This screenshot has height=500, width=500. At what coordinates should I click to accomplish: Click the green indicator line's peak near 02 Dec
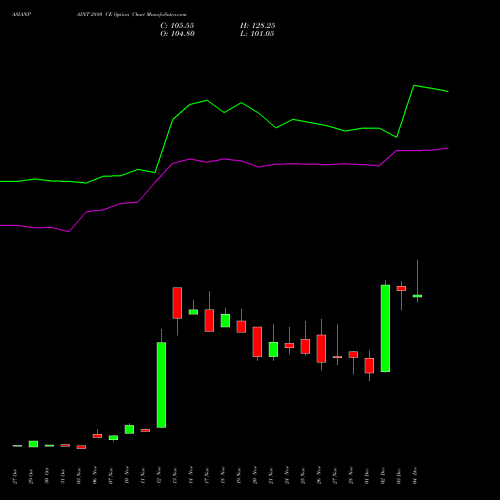414,86
